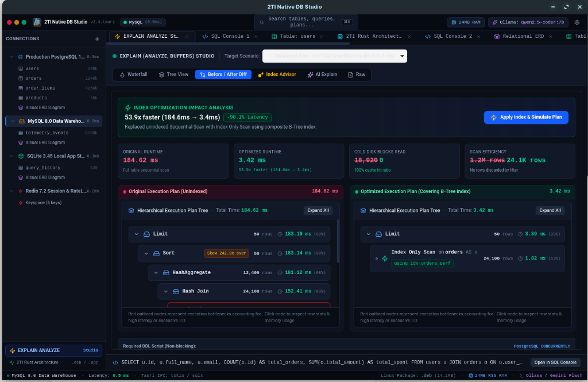
Task: Open the Target Scenario dropdown
Action: [335, 56]
